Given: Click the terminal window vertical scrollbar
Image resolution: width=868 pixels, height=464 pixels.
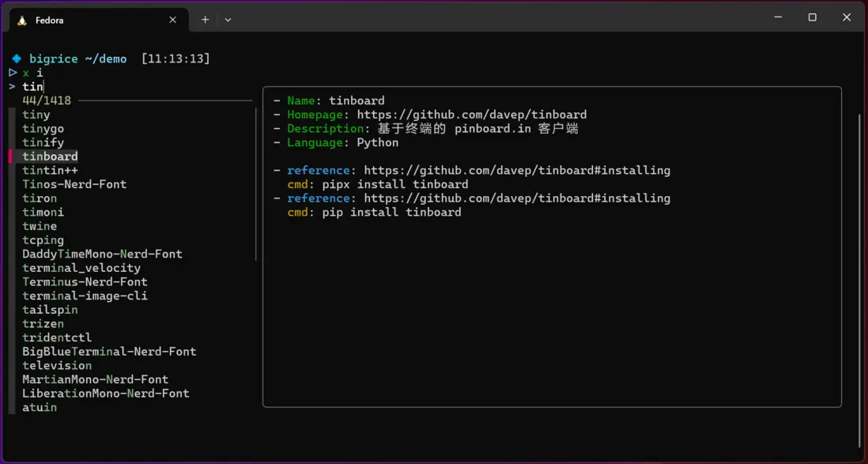Looking at the screenshot, I should [x=860, y=277].
